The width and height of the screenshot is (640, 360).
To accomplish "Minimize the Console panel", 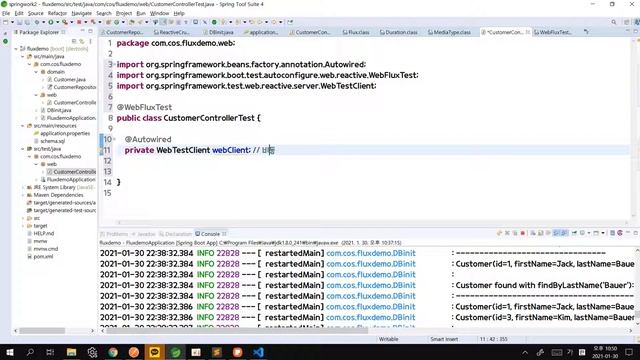I will 628,233.
